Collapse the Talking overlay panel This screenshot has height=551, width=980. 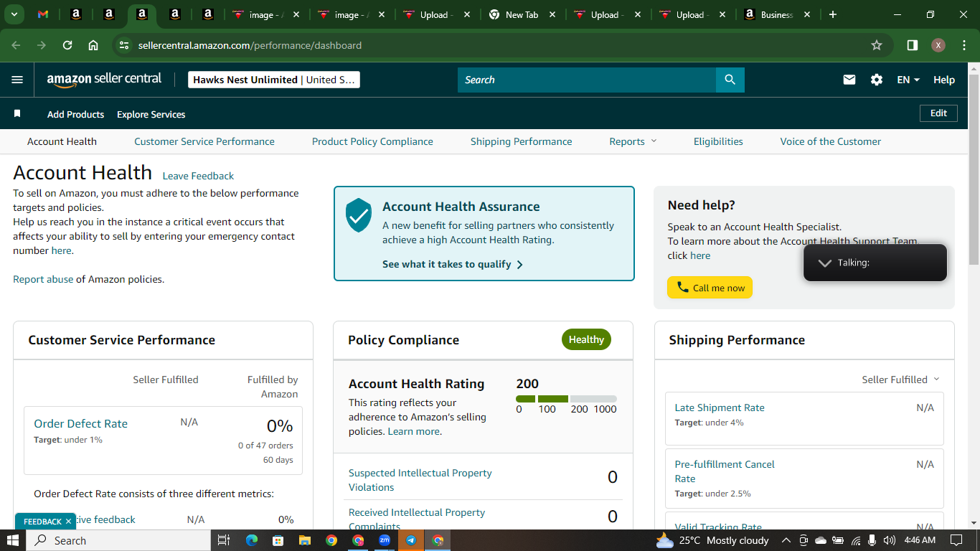tap(825, 263)
